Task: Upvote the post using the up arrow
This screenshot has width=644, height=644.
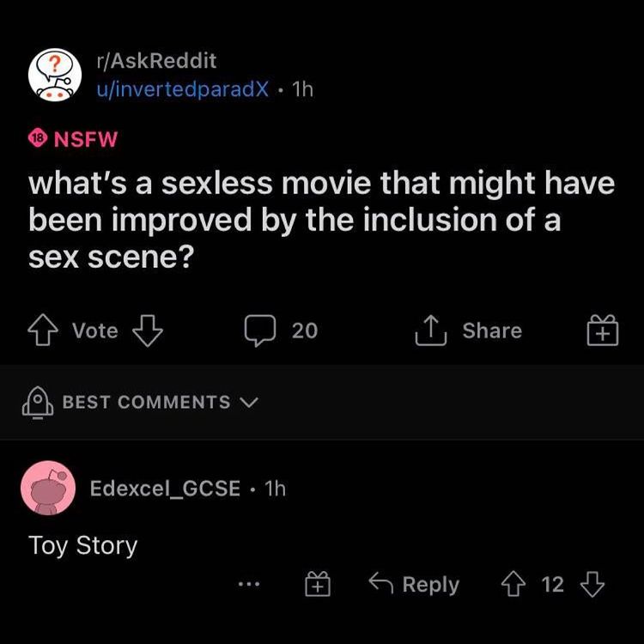Action: [45, 331]
